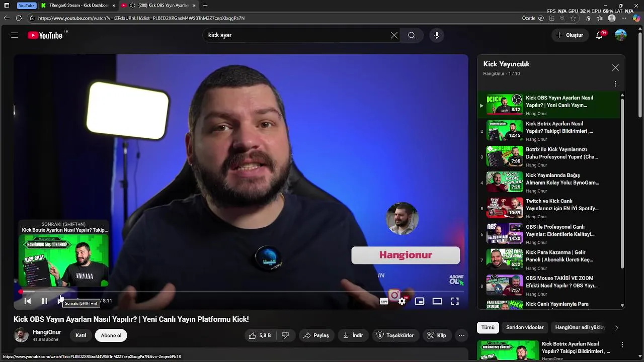Screen dimensions: 644x362
Task: Go back in the browser
Action: pos(7,18)
